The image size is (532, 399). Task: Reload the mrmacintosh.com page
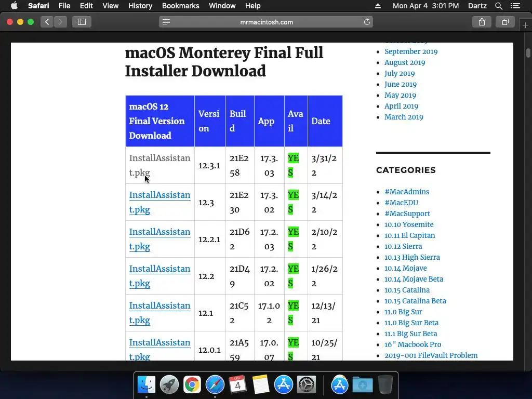[x=367, y=22]
